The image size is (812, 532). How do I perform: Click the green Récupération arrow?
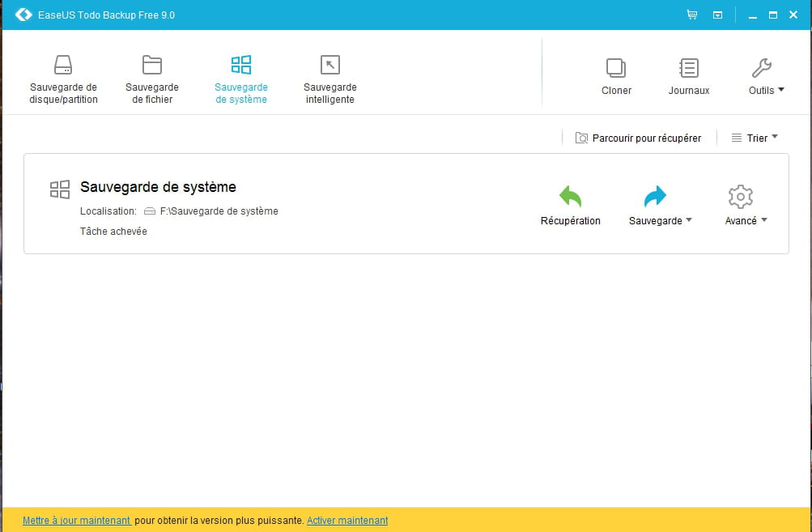(x=570, y=196)
